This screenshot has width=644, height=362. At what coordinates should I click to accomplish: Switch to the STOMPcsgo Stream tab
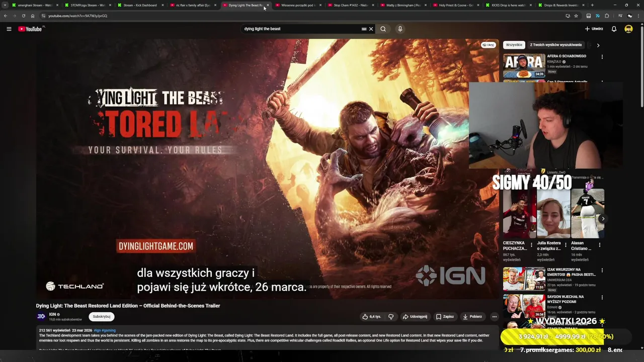tap(88, 5)
